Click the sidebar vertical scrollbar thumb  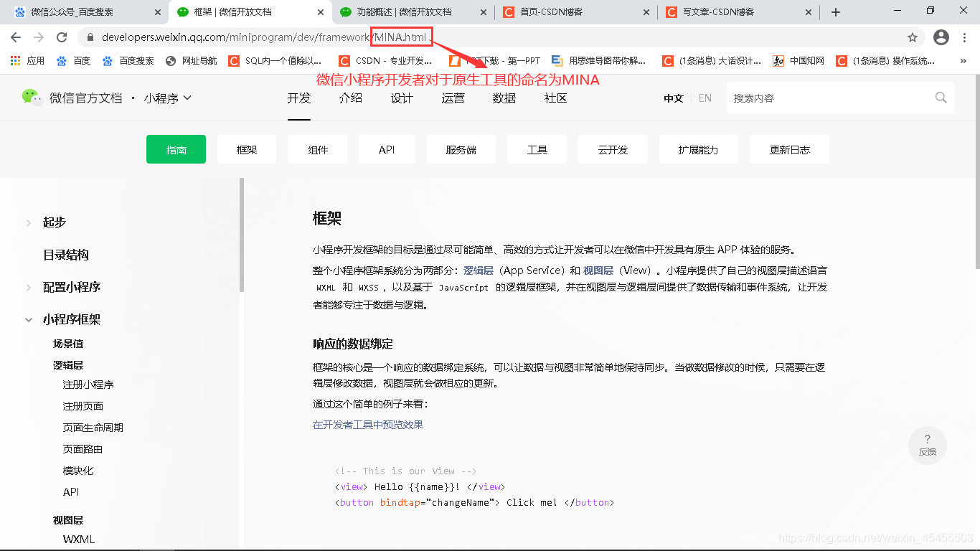242,235
